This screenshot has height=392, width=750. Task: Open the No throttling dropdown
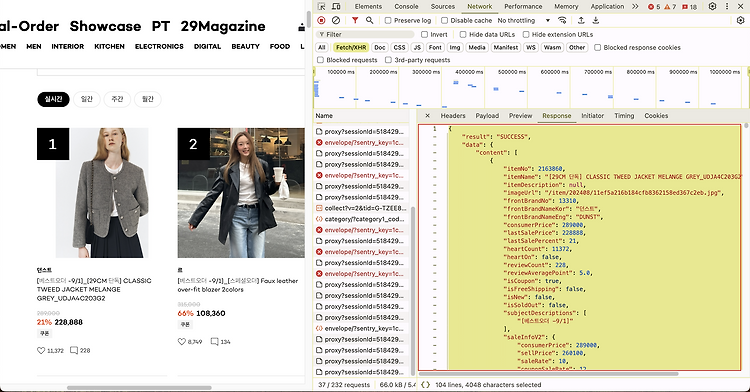tap(523, 21)
